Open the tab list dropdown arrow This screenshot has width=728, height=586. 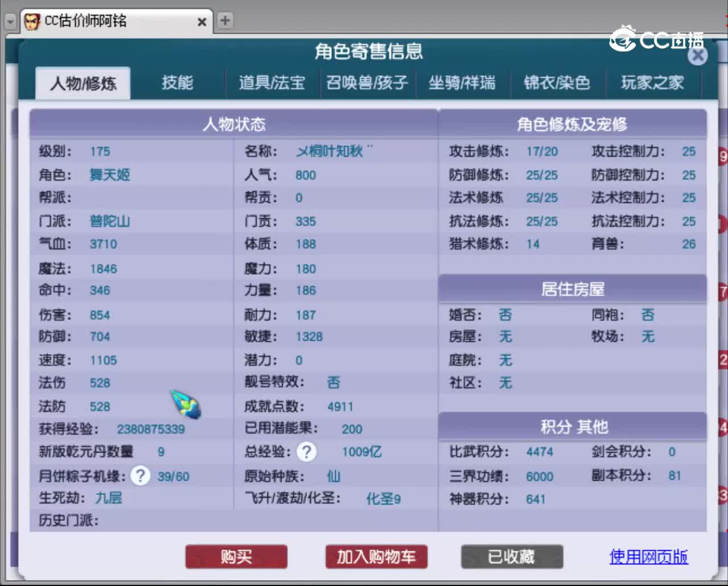[x=10, y=21]
